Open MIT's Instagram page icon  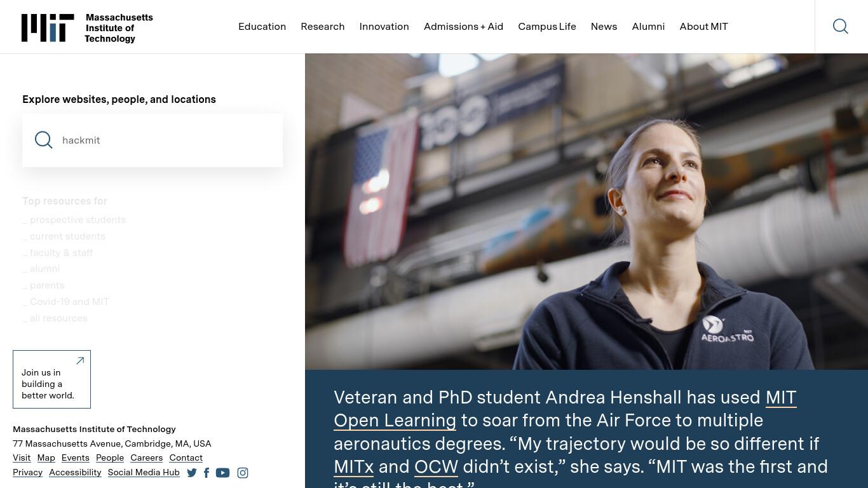(243, 473)
